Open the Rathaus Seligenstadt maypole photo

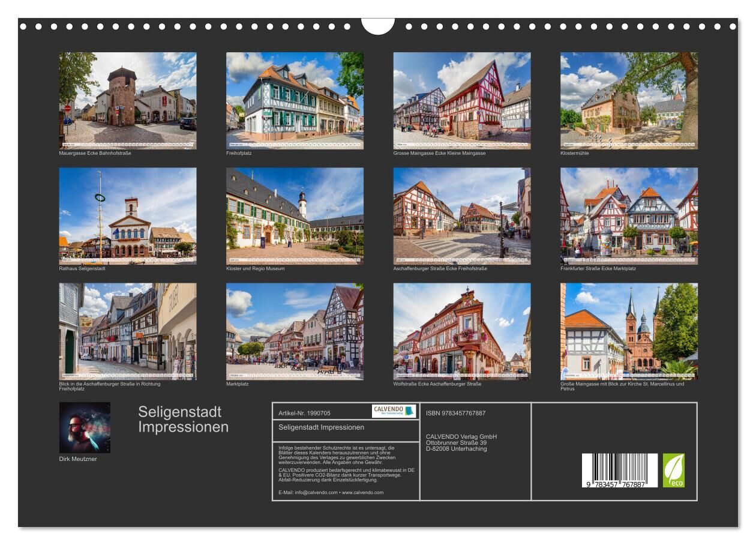pos(127,216)
